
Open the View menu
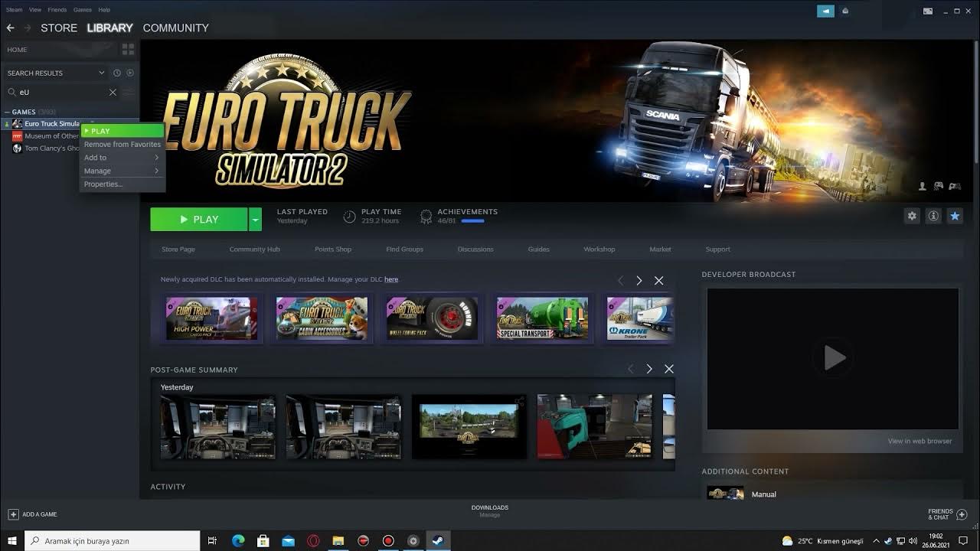coord(35,10)
